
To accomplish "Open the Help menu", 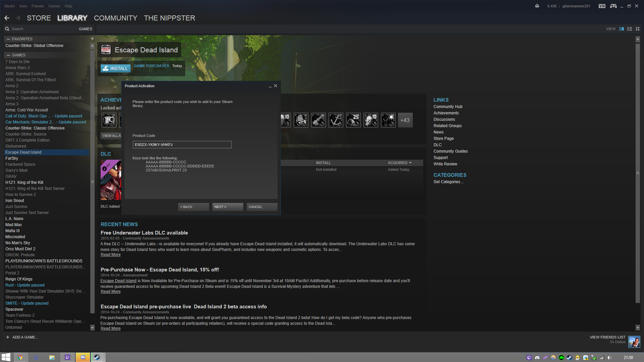I will 68,6.
